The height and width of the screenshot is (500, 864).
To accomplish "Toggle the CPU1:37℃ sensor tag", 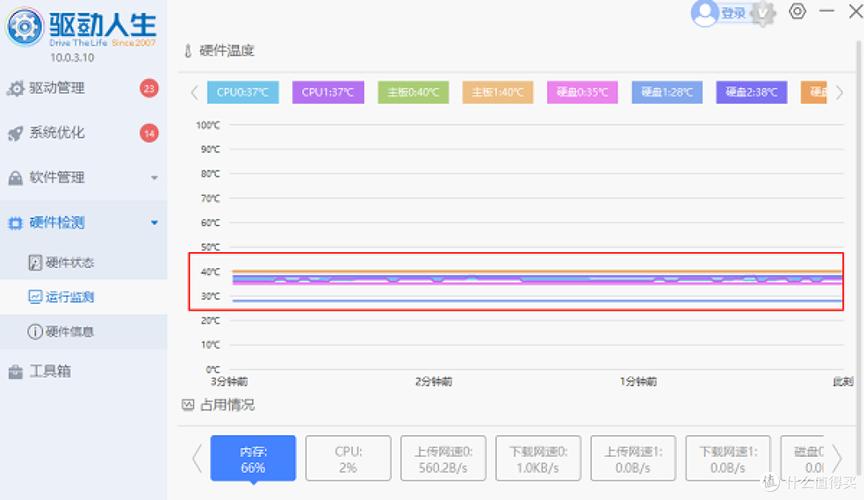I will (328, 92).
